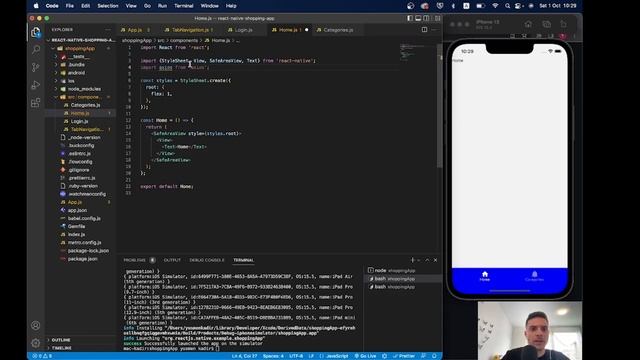
Task: Toggle Go Live server in the status bar
Action: click(365, 356)
